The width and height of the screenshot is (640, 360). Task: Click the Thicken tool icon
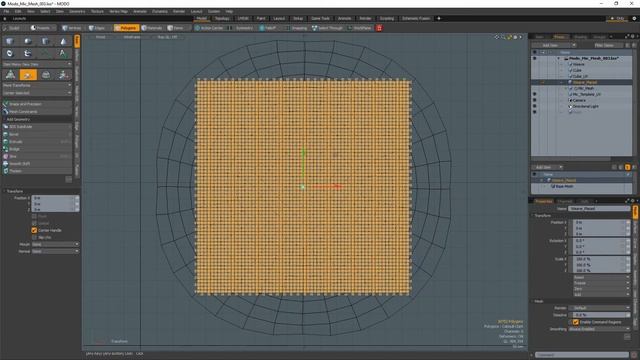point(6,171)
